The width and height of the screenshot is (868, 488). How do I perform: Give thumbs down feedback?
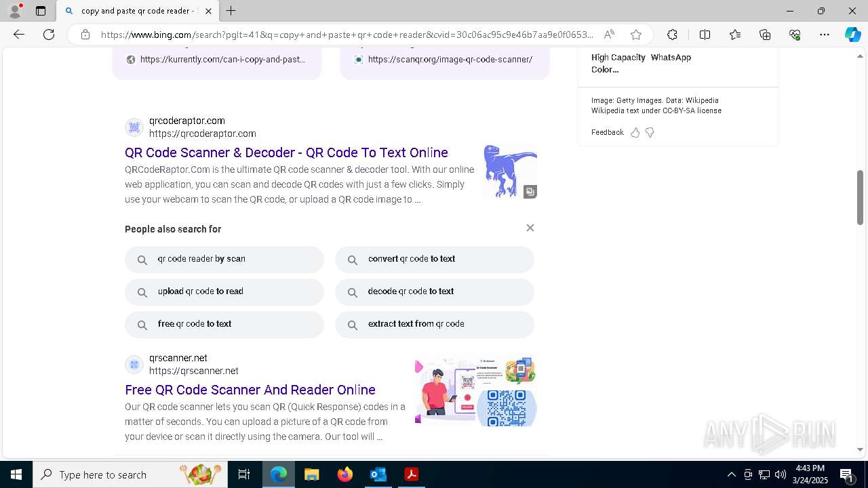pyautogui.click(x=650, y=132)
